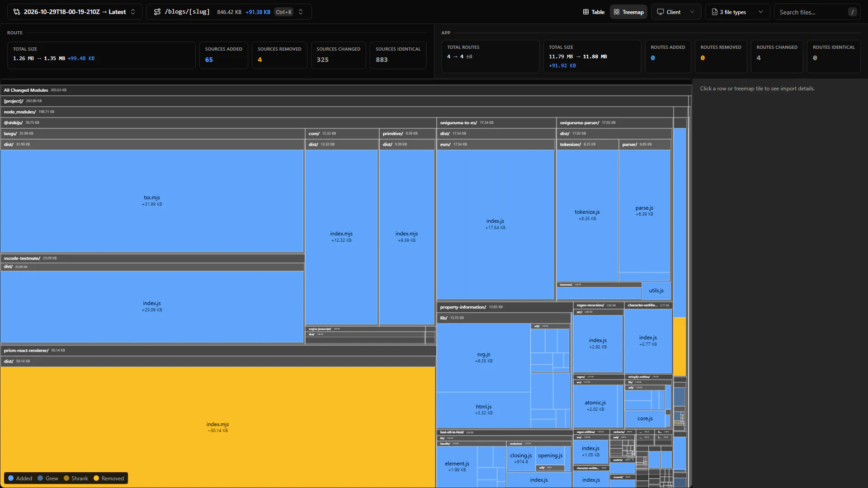Image resolution: width=868 pixels, height=488 pixels.
Task: Select the core index.mjs +12.32 KB tile
Action: pyautogui.click(x=341, y=237)
